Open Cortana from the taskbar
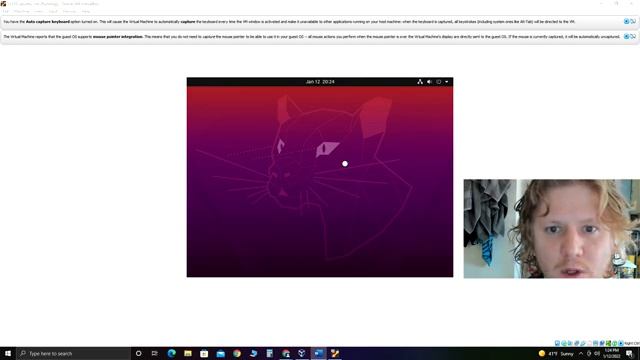Viewport: 640px width, 360px height. coord(138,353)
